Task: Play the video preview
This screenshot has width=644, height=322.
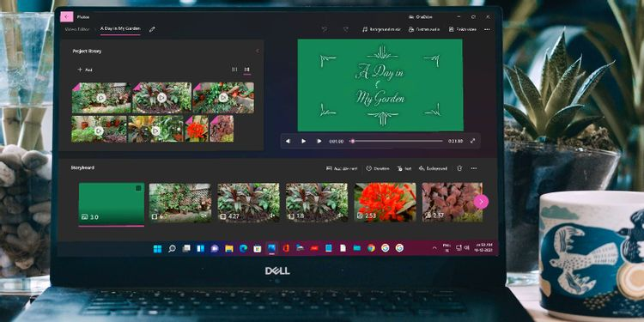Action: point(303,142)
